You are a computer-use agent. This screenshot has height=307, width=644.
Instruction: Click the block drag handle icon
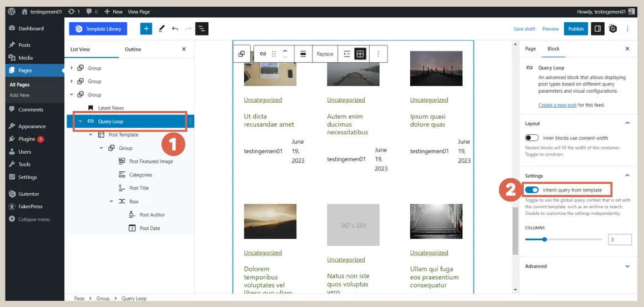click(274, 54)
